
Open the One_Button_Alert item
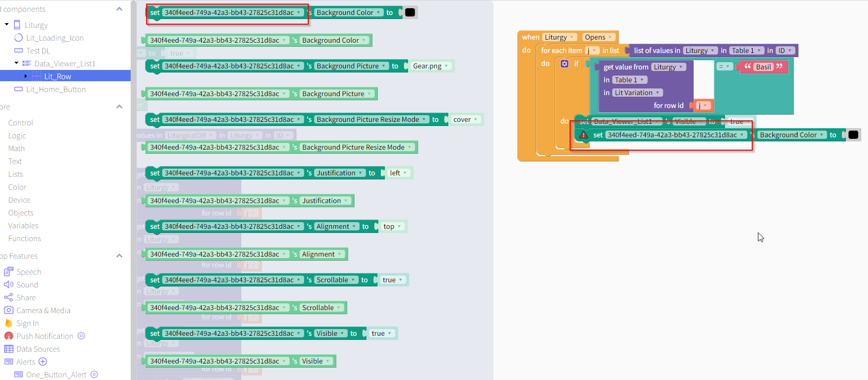(56, 374)
